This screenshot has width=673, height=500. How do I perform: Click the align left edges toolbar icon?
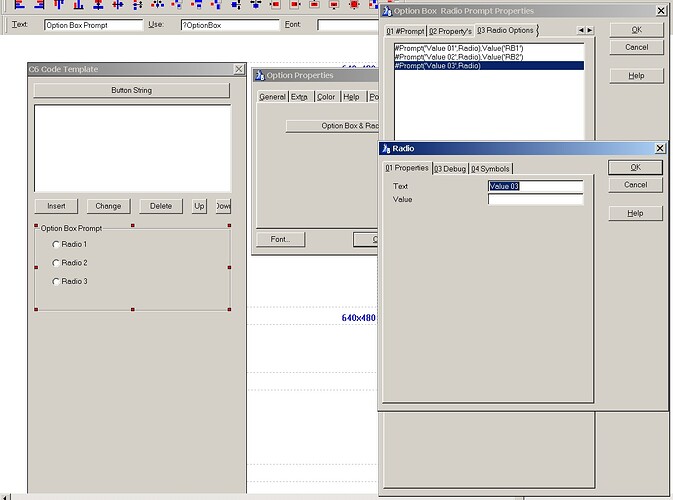[19, 4]
